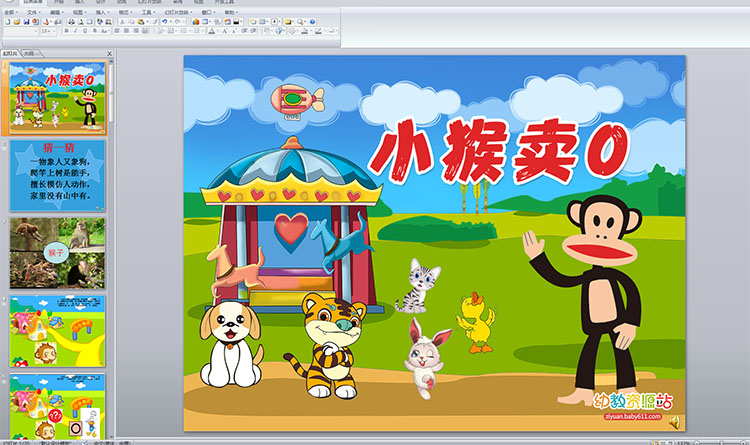
Task: Switch to the 设计 ribbon tab
Action: tap(100, 2)
